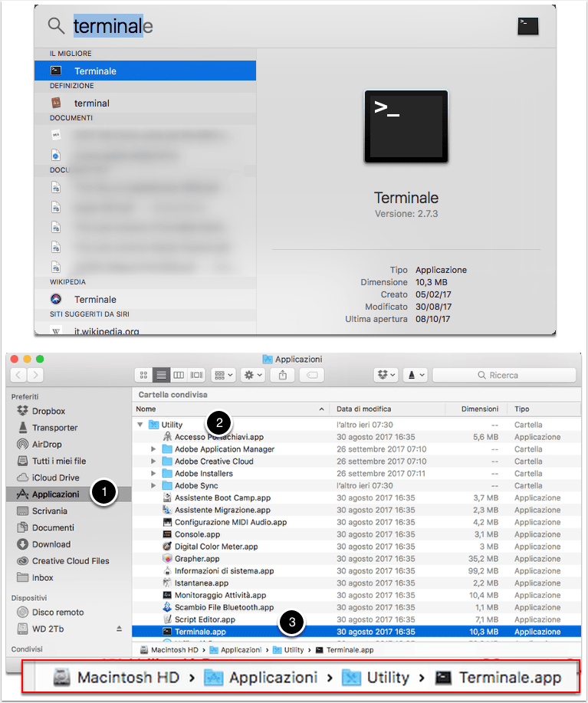Open the terminal dictionary definition result
This screenshot has height=703, width=588.
point(145,103)
